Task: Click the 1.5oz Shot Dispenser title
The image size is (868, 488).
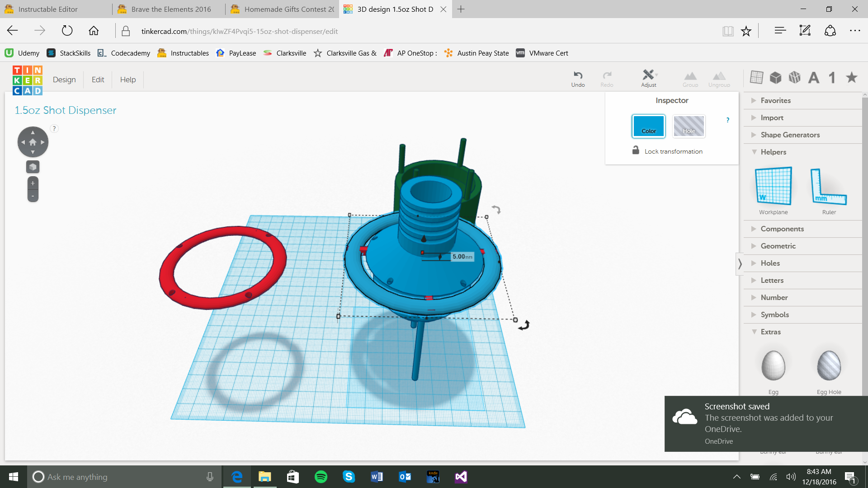Action: [x=66, y=110]
